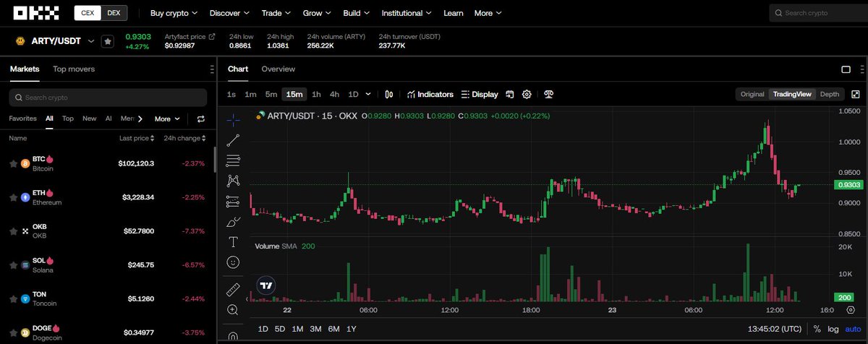Image resolution: width=868 pixels, height=344 pixels.
Task: Expand the Grow menu
Action: click(318, 13)
